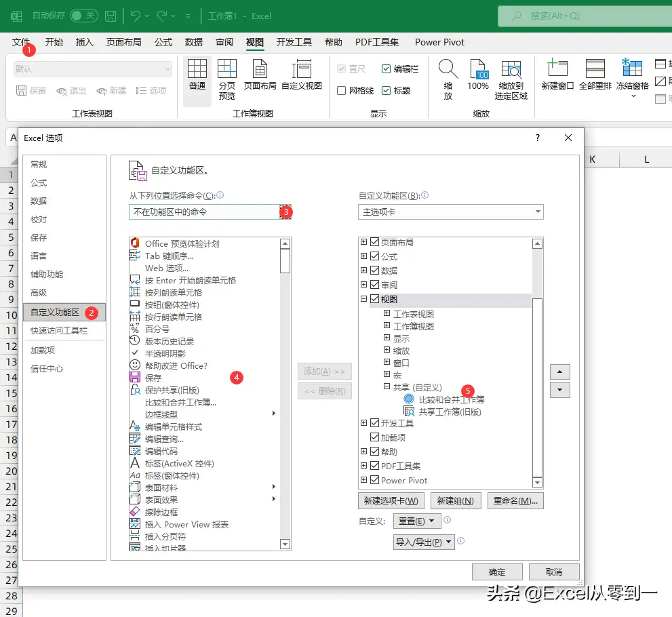Image resolution: width=672 pixels, height=617 pixels.
Task: Click the 新建窗口 (New Window) icon
Action: (x=557, y=71)
